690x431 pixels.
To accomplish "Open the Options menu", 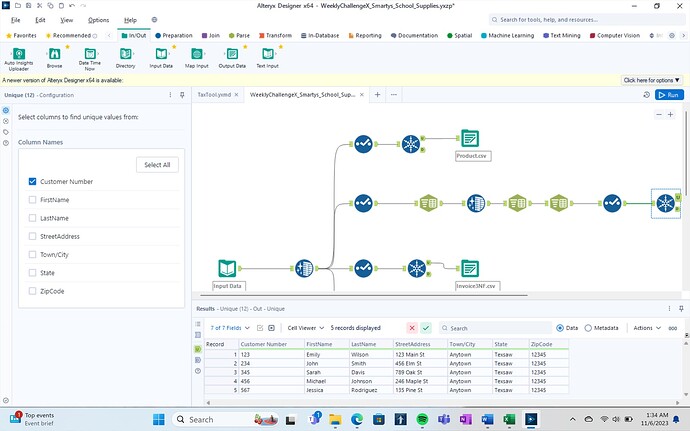I will (98, 20).
